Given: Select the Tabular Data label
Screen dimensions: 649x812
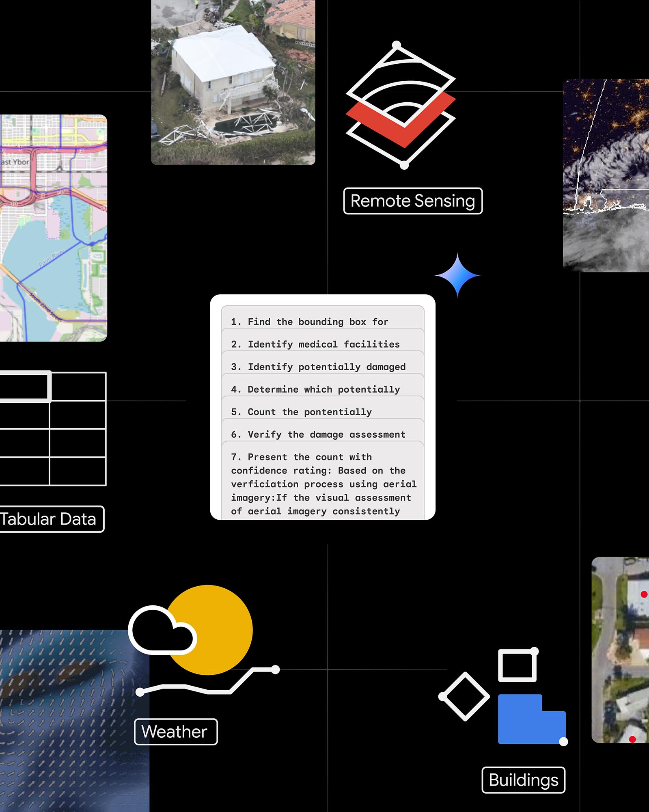Looking at the screenshot, I should (x=51, y=519).
